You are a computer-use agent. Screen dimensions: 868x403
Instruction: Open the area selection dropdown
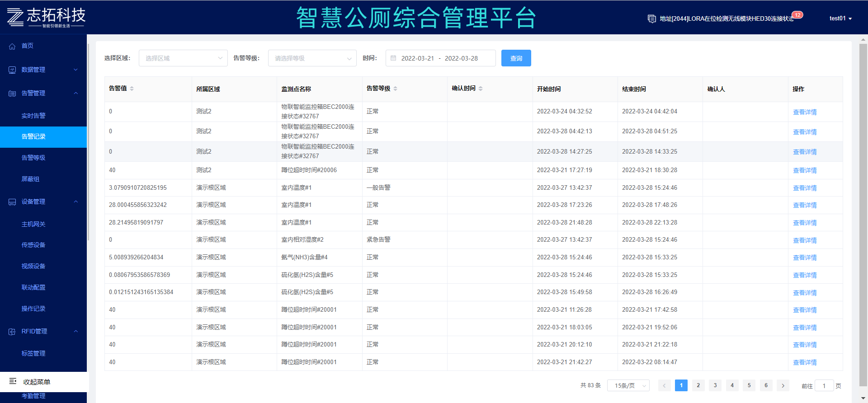click(183, 58)
